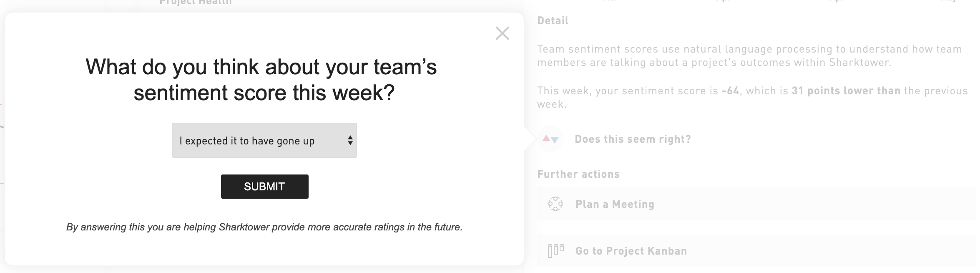The image size is (980, 273).
Task: Click the -64 sentiment score value
Action: [x=730, y=91]
